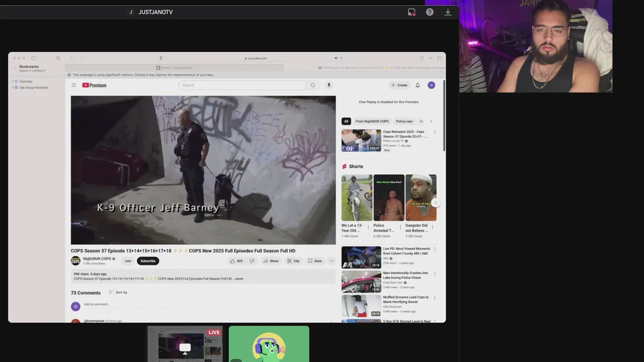Open more actions ellipsis beside Save
Screen dimensions: 644x362
coord(332,261)
